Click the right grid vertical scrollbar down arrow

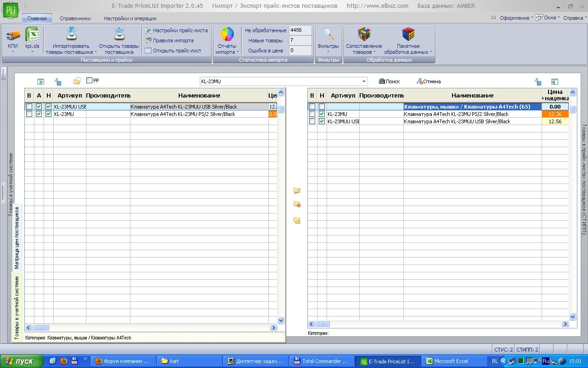[572, 316]
